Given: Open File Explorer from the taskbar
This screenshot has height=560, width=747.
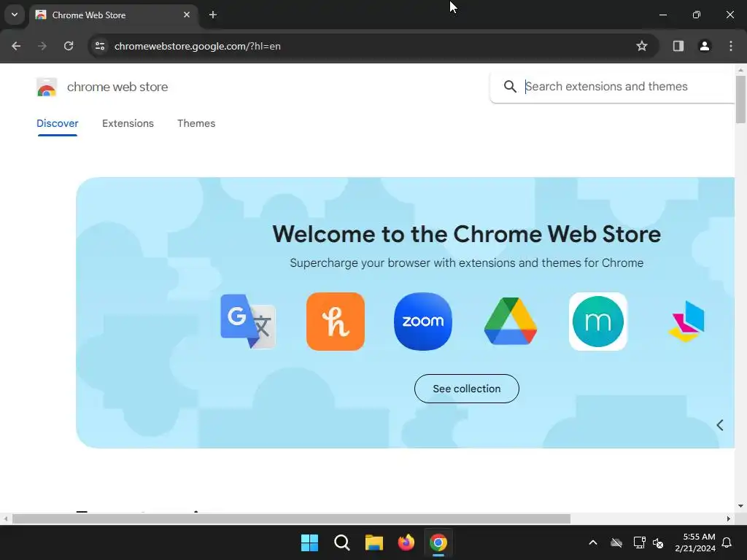Looking at the screenshot, I should click(374, 542).
